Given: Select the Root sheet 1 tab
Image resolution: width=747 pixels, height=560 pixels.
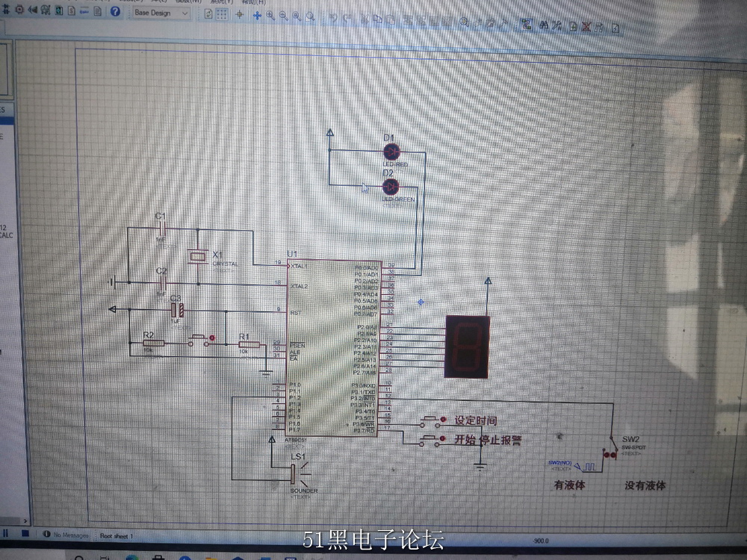Looking at the screenshot, I should coord(117,536).
